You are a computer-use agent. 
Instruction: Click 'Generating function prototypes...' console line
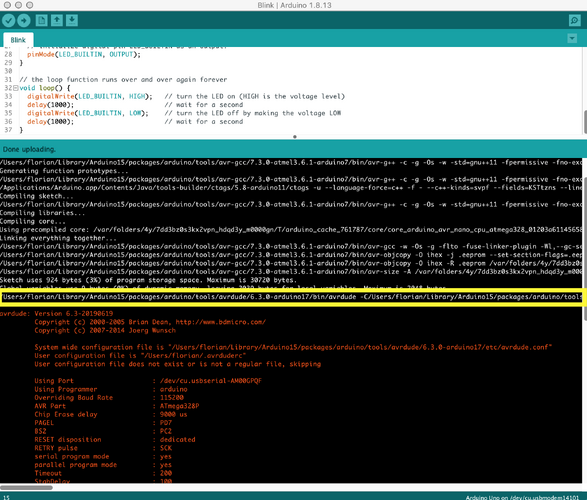(64, 171)
